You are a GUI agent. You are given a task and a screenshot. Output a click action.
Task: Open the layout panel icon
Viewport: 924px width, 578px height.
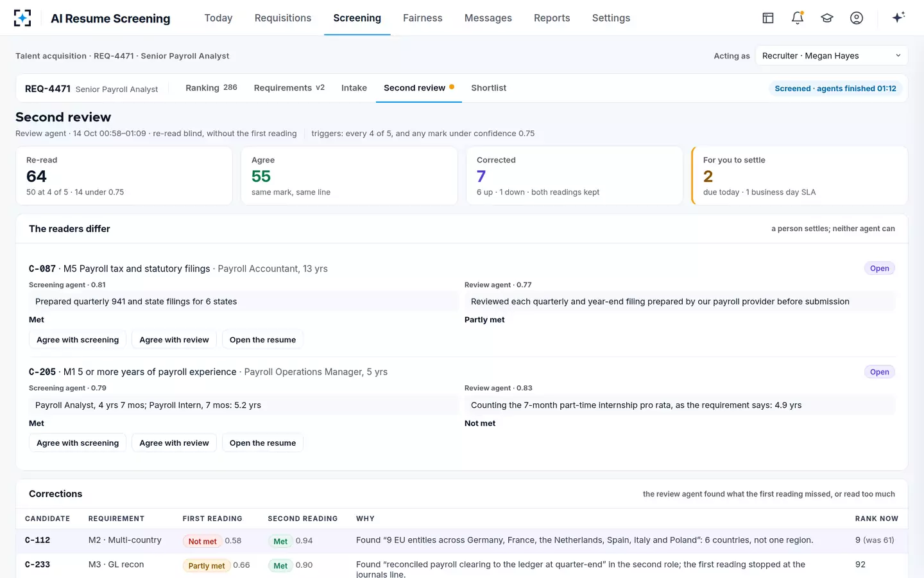[768, 18]
